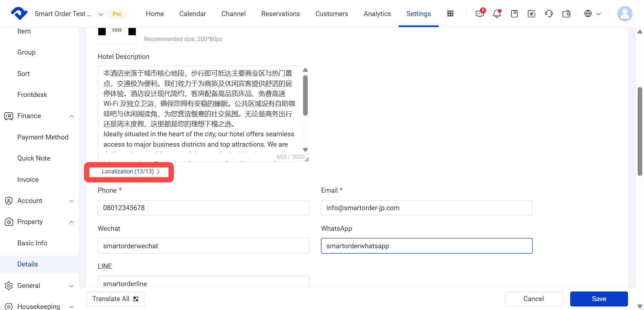Click the Wechat input field

(203, 246)
